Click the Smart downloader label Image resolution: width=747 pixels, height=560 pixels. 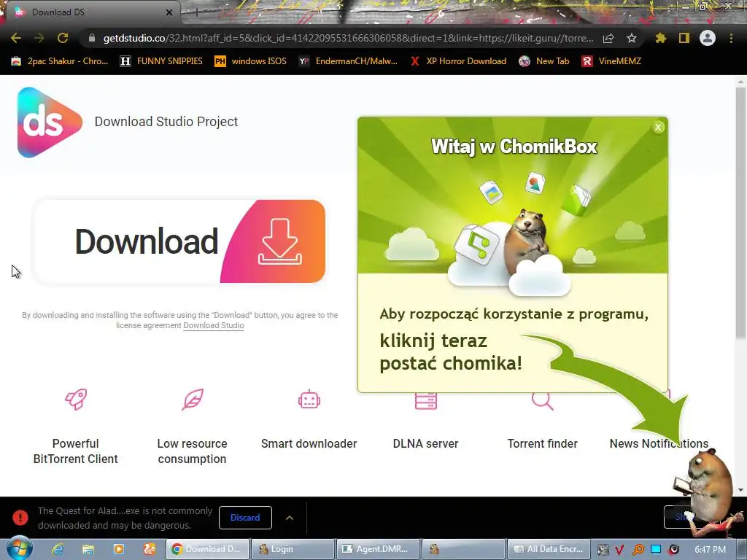pyautogui.click(x=309, y=444)
